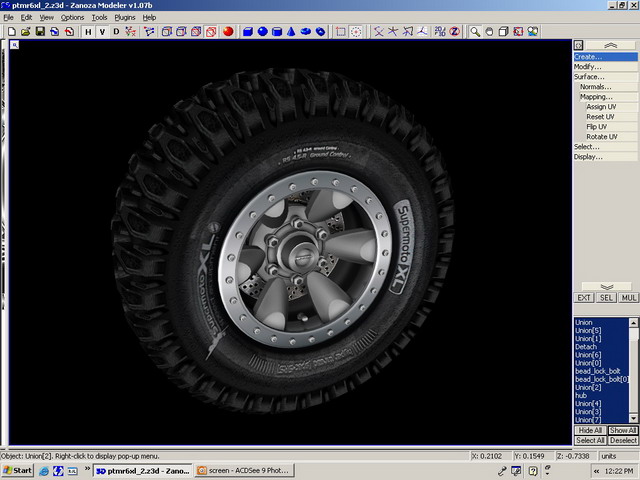Image resolution: width=640 pixels, height=480 pixels.
Task: Select the hub object in the list
Action: (581, 395)
